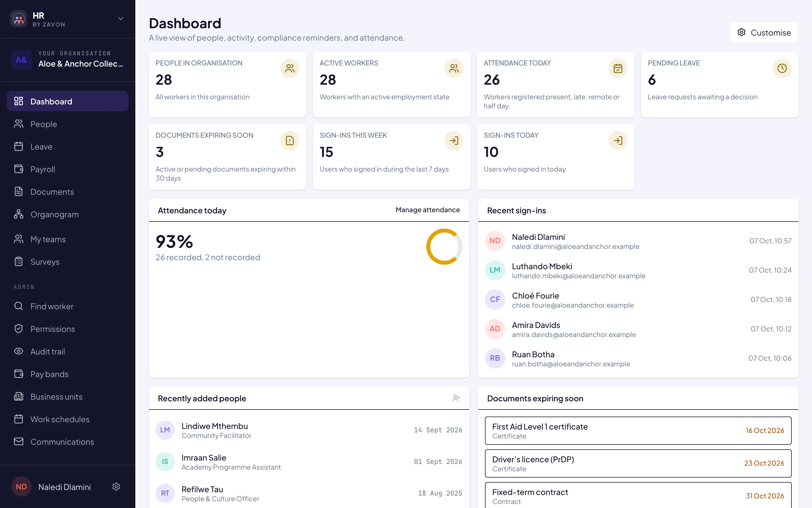Image resolution: width=812 pixels, height=508 pixels.
Task: Open user settings gear beside Naledi Dlamini
Action: pos(116,487)
